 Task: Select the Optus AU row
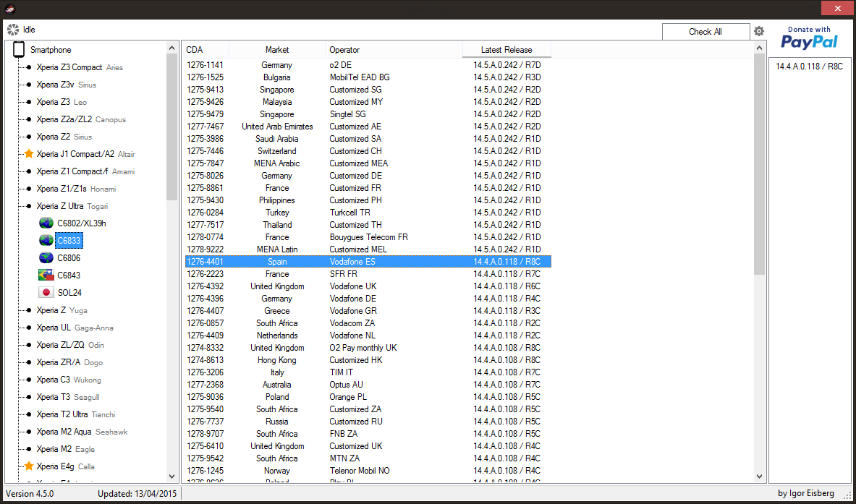(368, 385)
